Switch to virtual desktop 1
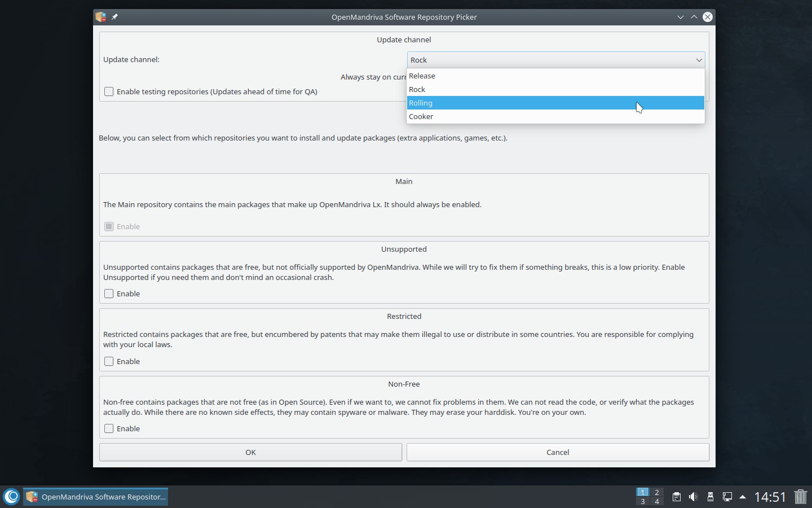The height and width of the screenshot is (508, 812). (x=642, y=492)
